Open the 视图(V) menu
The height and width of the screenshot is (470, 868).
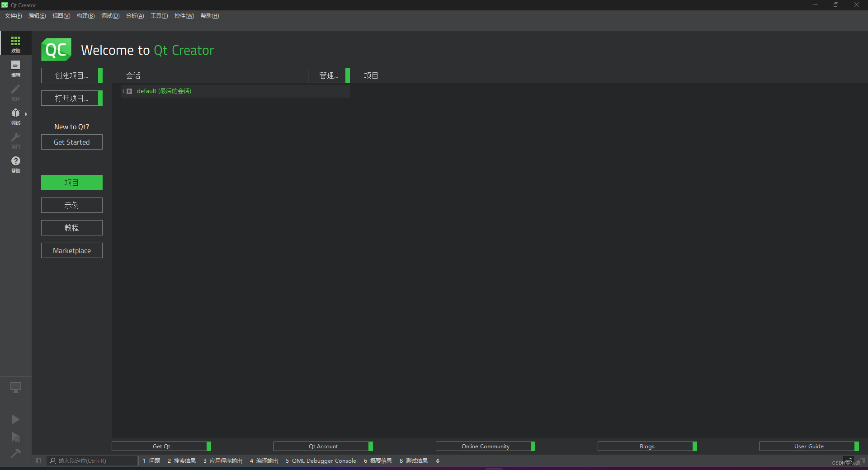click(x=61, y=16)
